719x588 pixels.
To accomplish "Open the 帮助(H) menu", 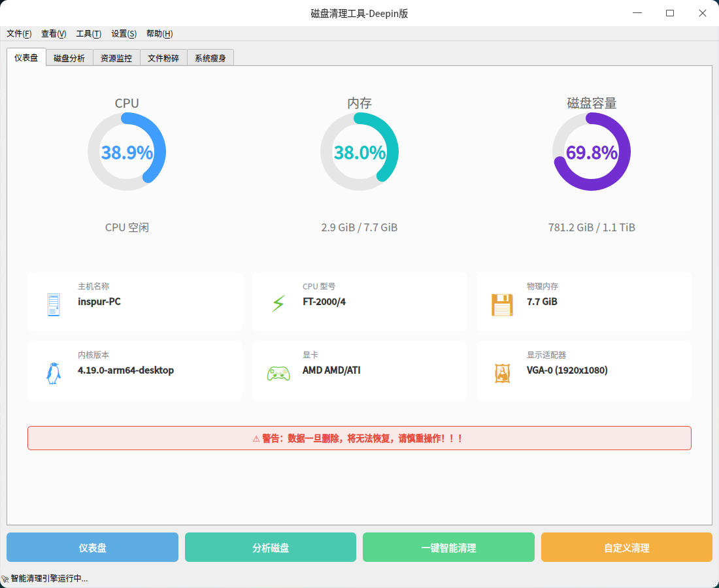I will click(159, 34).
